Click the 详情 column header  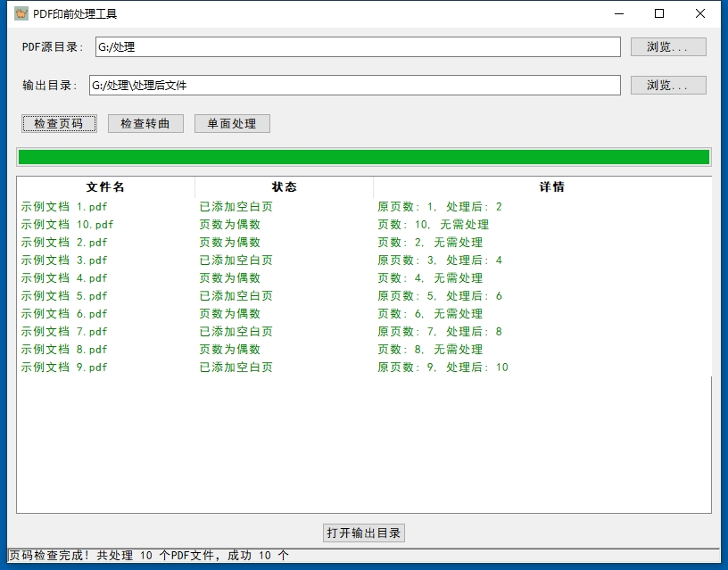point(551,187)
